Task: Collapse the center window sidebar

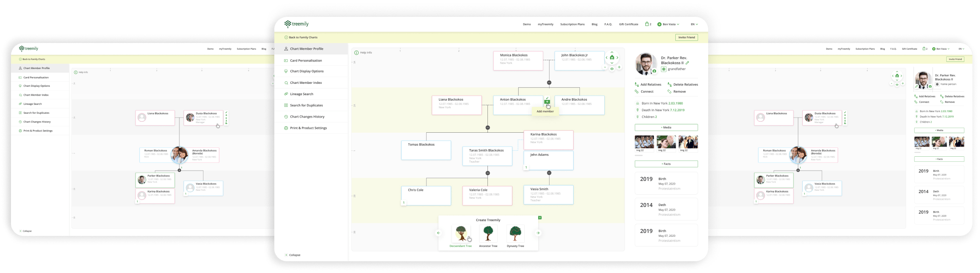Action: 292,255
